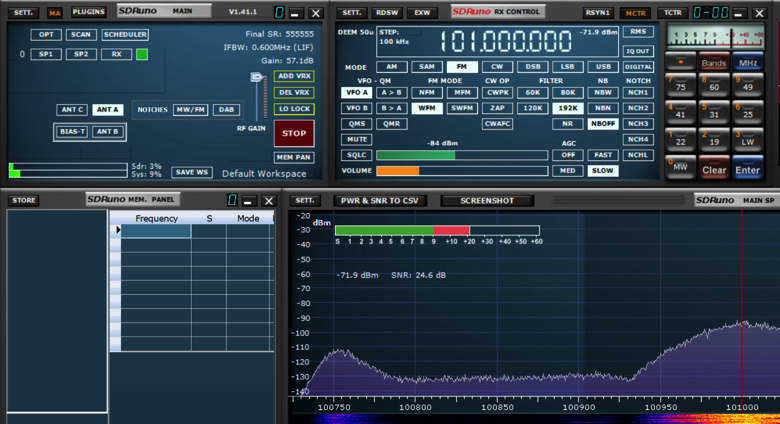Click the ADD VRX button
Viewport: 780px width, 424px height.
click(294, 76)
